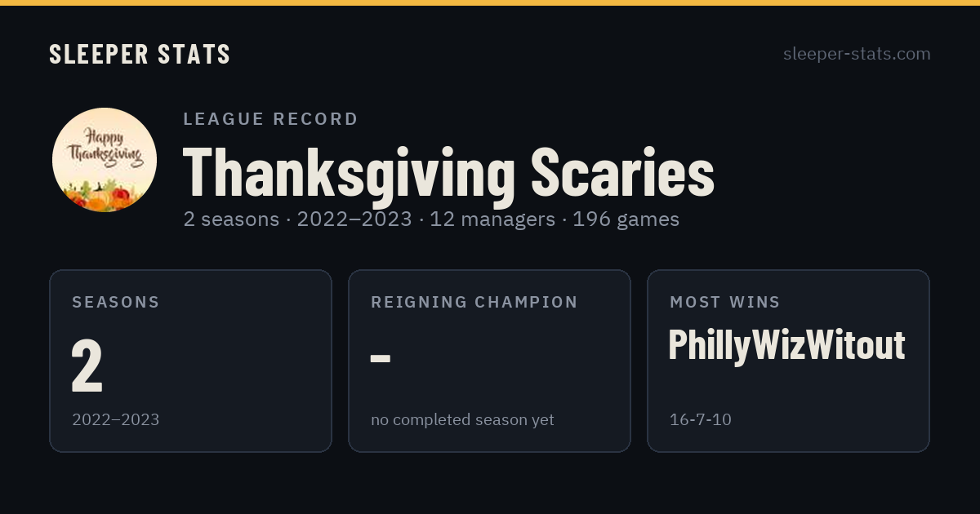Click the MOST WINS heading
This screenshot has width=980, height=514.
(725, 302)
